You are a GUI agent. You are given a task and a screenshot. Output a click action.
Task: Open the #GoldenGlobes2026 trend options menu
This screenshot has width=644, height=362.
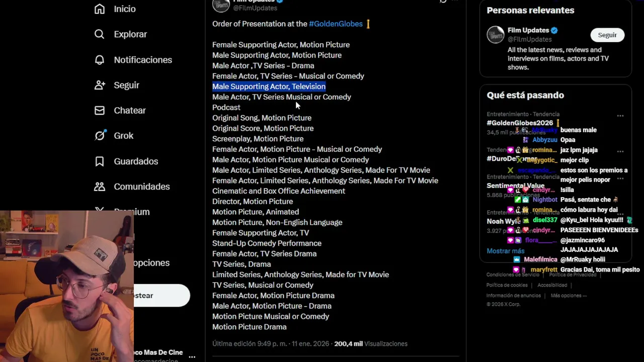click(x=620, y=116)
